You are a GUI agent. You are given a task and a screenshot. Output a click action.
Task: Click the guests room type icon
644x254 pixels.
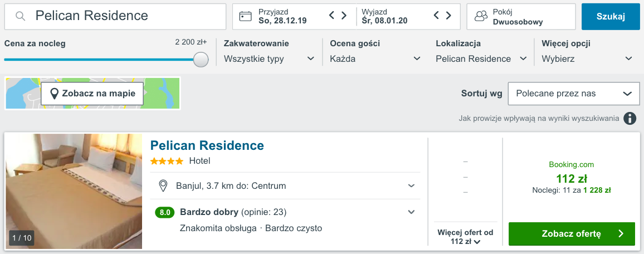tap(480, 16)
